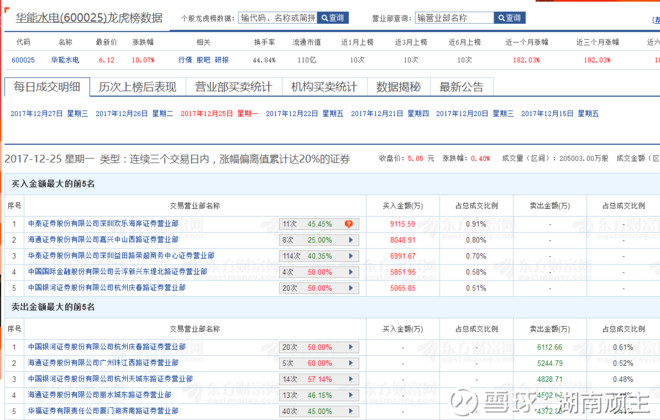Click the arrow icon in 银河证券杭州庆春路 buy row
This screenshot has height=420, width=660.
[x=349, y=287]
